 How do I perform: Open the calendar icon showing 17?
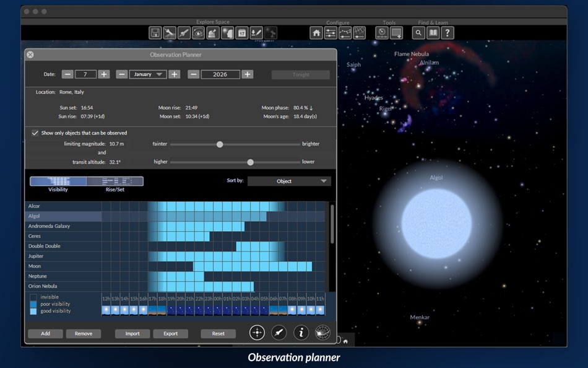[x=242, y=33]
